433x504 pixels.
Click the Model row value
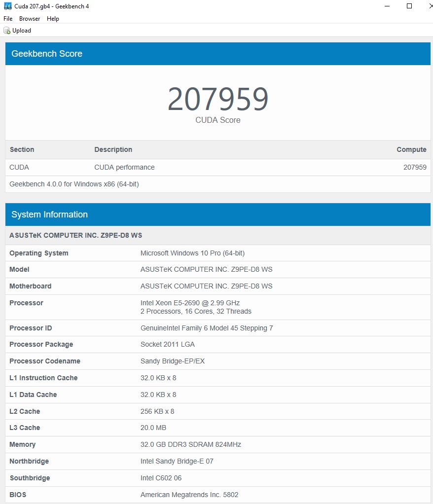point(206,269)
